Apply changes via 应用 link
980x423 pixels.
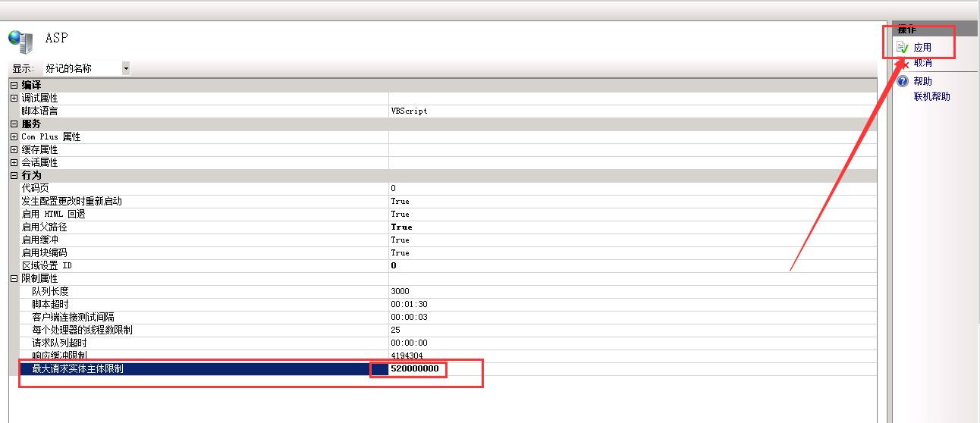[x=922, y=48]
